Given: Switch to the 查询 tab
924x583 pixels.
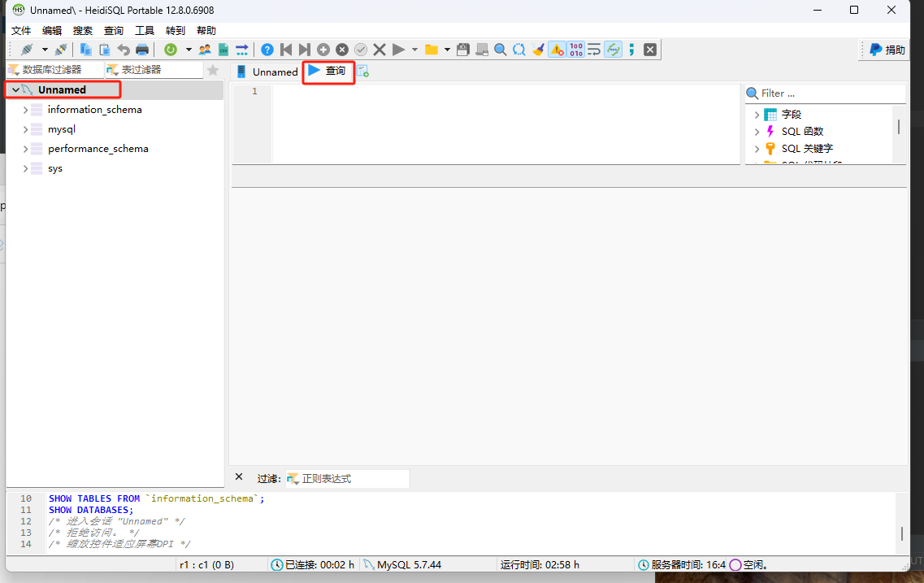Looking at the screenshot, I should [x=328, y=72].
